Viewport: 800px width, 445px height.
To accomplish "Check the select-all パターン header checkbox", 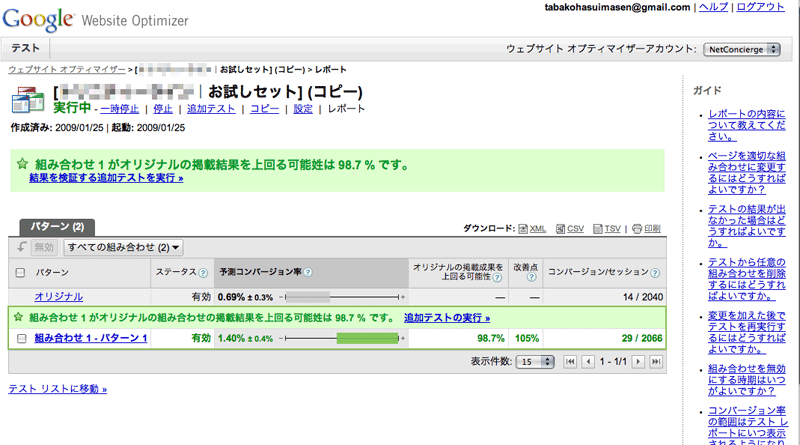I will pos(21,272).
